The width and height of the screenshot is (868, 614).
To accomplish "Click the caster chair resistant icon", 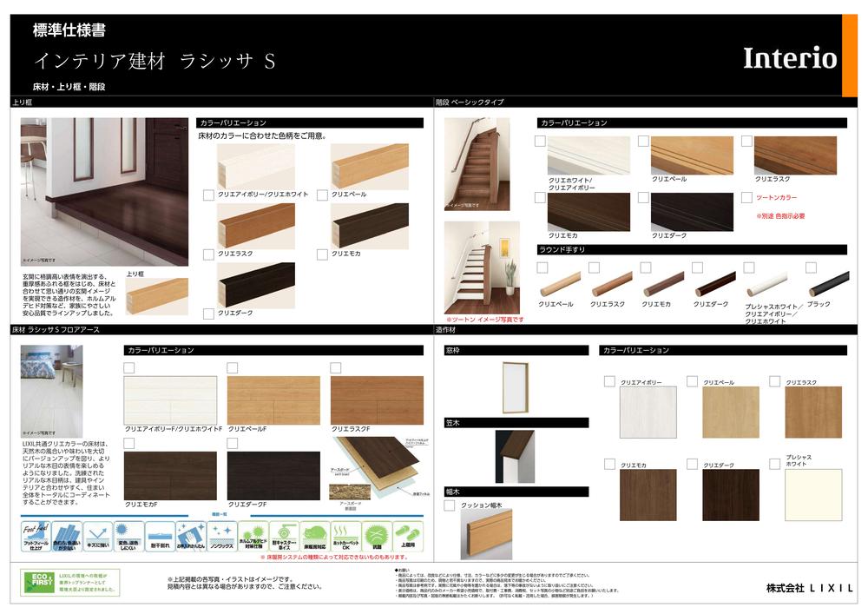I will [x=285, y=536].
